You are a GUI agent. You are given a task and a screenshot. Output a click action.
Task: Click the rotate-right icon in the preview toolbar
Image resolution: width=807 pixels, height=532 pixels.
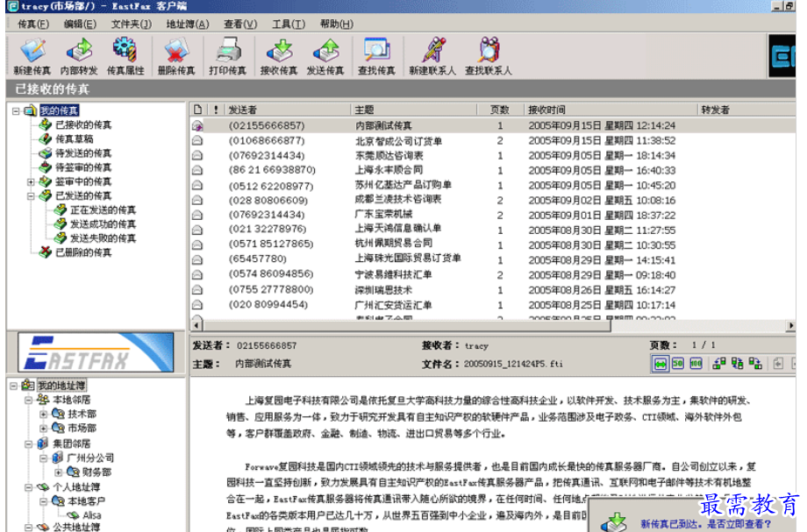click(x=755, y=364)
